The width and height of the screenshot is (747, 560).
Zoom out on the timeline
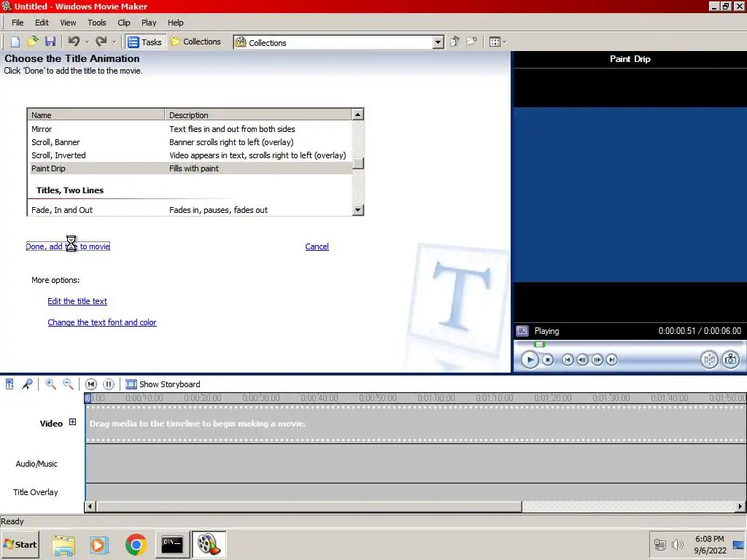[68, 384]
